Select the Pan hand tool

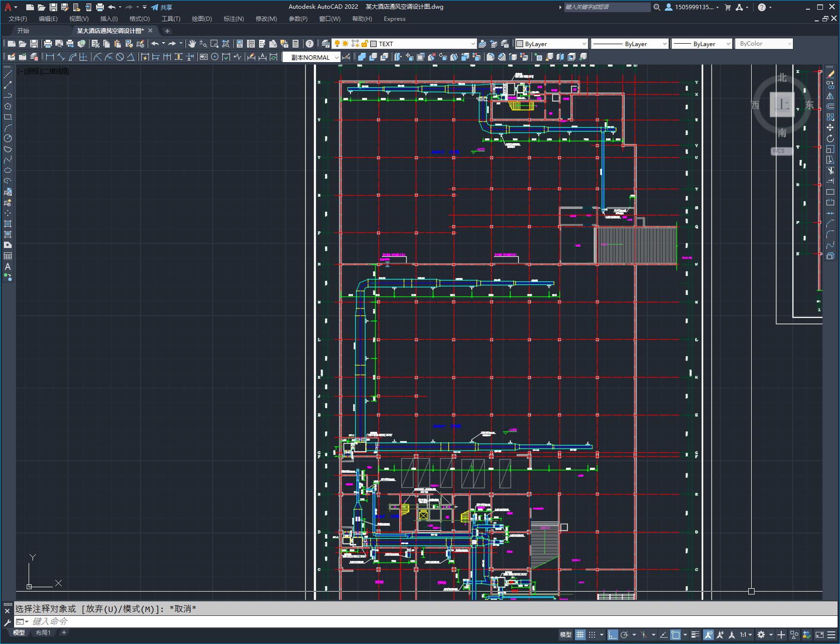pos(192,44)
